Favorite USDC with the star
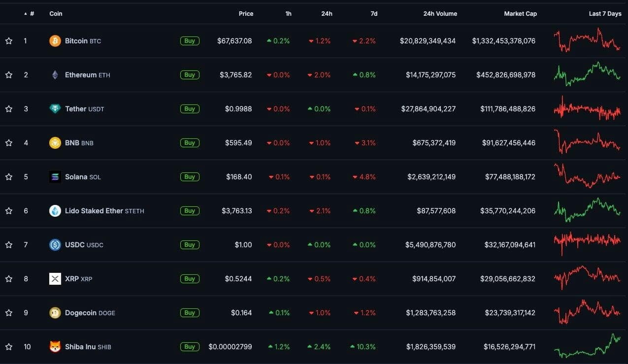This screenshot has width=628, height=364. point(9,245)
